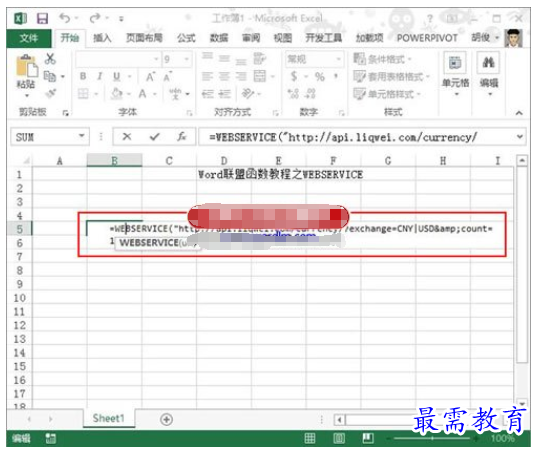
Task: Switch to 公式 Formulas tab
Action: 186,38
